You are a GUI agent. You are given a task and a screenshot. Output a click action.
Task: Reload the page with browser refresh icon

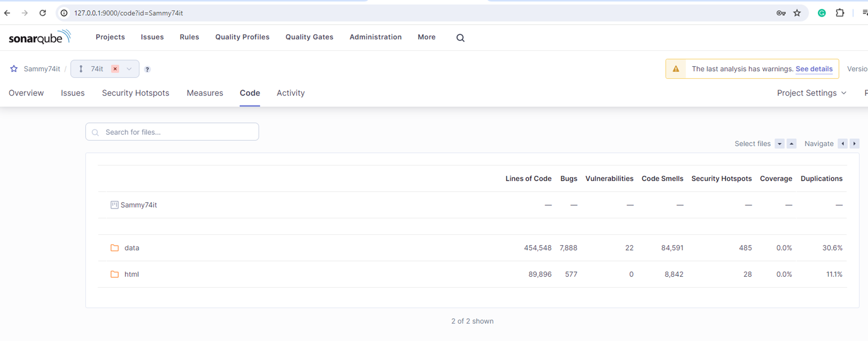coord(43,13)
